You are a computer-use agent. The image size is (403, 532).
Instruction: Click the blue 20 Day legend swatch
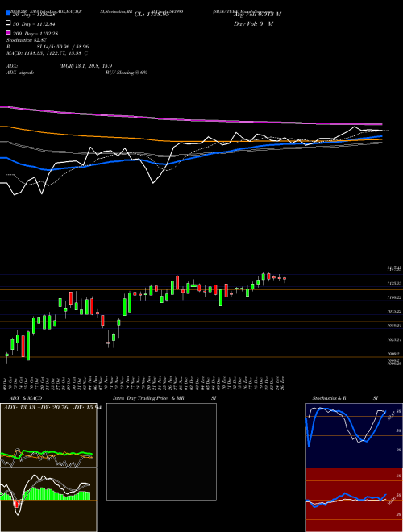coord(9,13)
